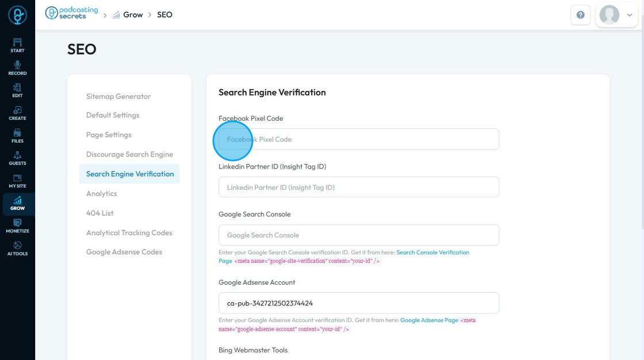Open Google Adsense Codes settings
Viewport: 644px width, 360px height.
(124, 252)
